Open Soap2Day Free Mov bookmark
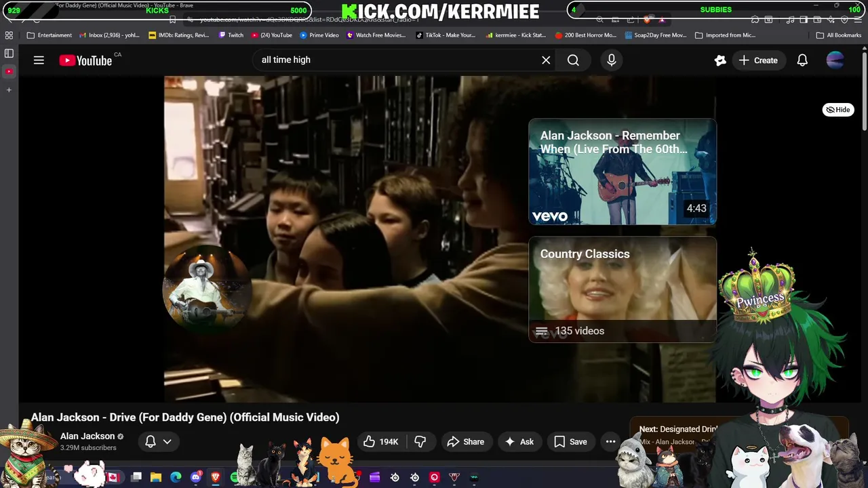The height and width of the screenshot is (488, 868). click(x=656, y=35)
